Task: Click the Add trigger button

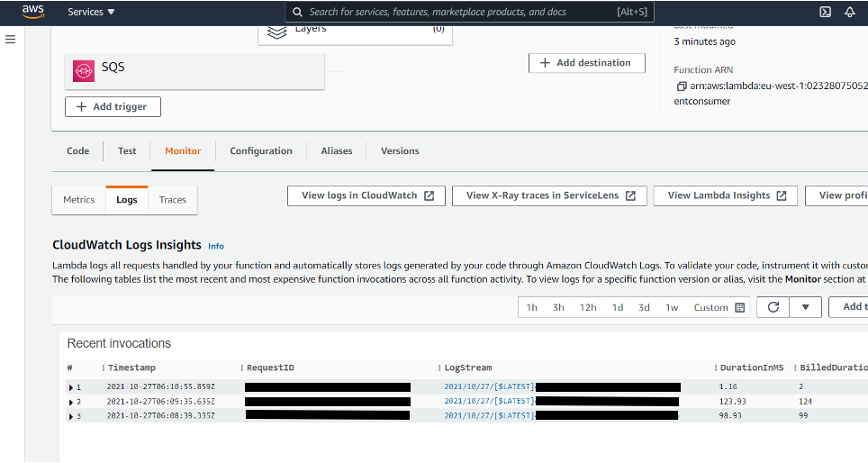Action: tap(113, 107)
